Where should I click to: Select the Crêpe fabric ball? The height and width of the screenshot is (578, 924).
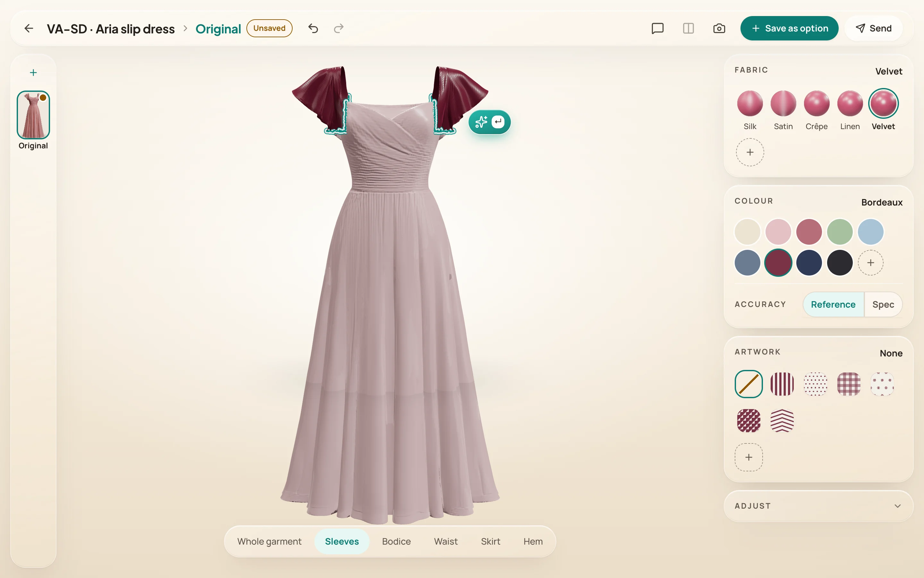(817, 103)
